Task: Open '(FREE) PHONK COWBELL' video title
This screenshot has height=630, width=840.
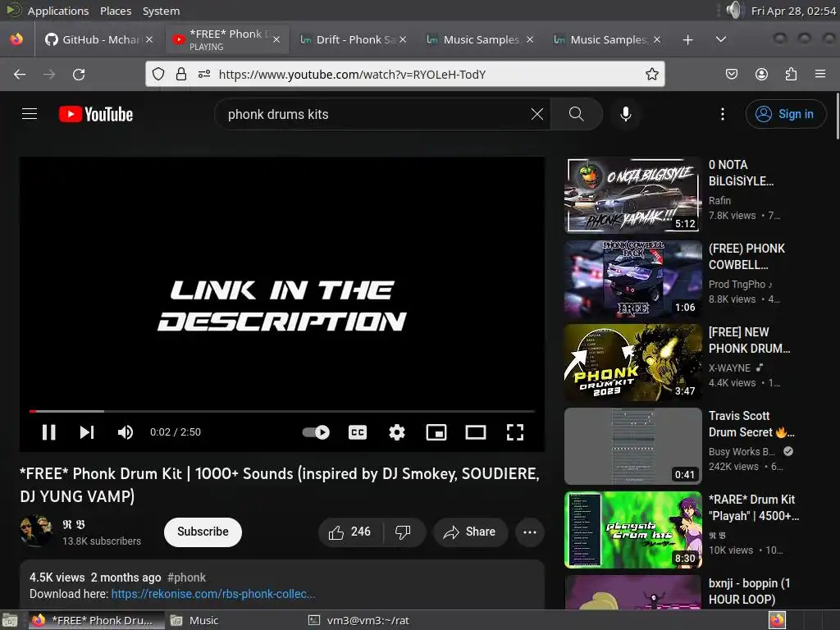Action: 746,257
